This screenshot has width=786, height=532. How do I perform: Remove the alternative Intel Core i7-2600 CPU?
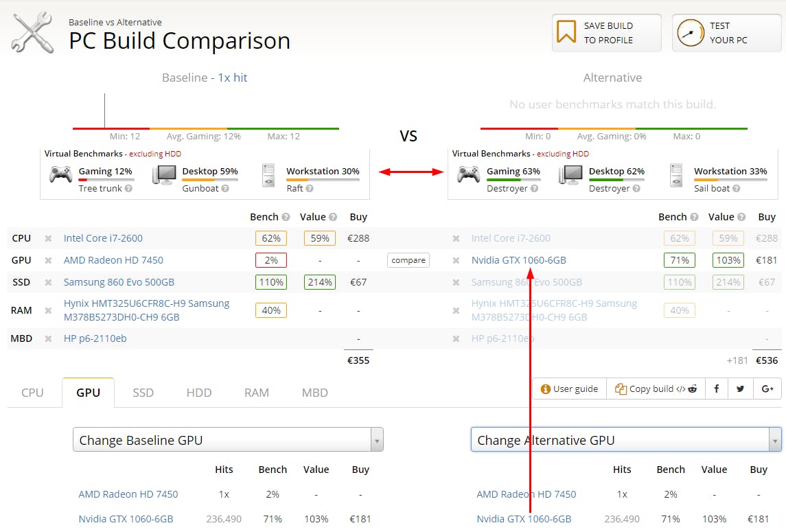coord(456,238)
